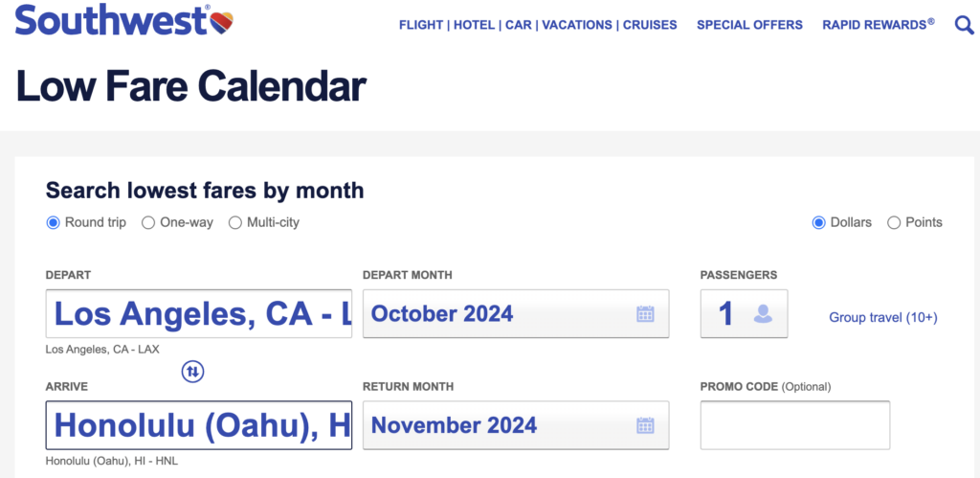Image resolution: width=980 pixels, height=478 pixels.
Task: Select Dollars fare display
Action: pyautogui.click(x=819, y=222)
